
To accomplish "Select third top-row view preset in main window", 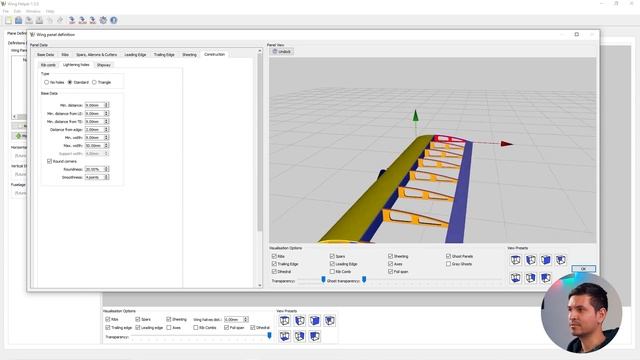I will [315, 321].
